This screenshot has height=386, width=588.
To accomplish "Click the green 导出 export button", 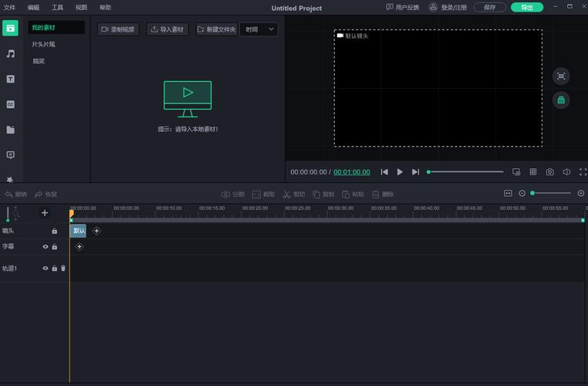I will tap(526, 7).
